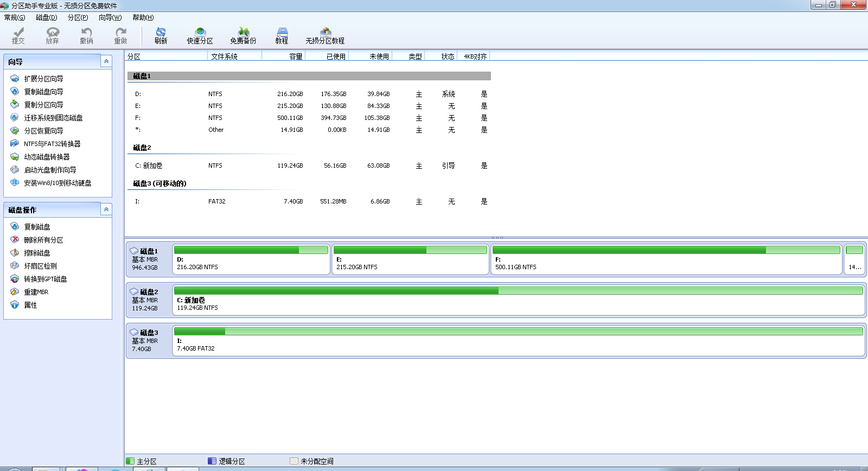Image resolution: width=868 pixels, height=471 pixels.
Task: Click the 提交 (Apply) toolbar icon
Action: point(18,35)
